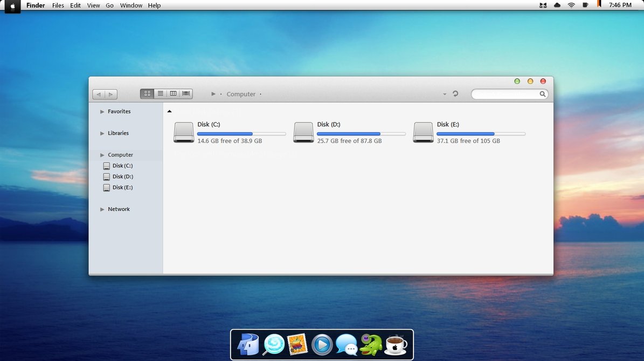This screenshot has height=361, width=644.
Task: Click the refresh arrow in address bar
Action: point(455,94)
